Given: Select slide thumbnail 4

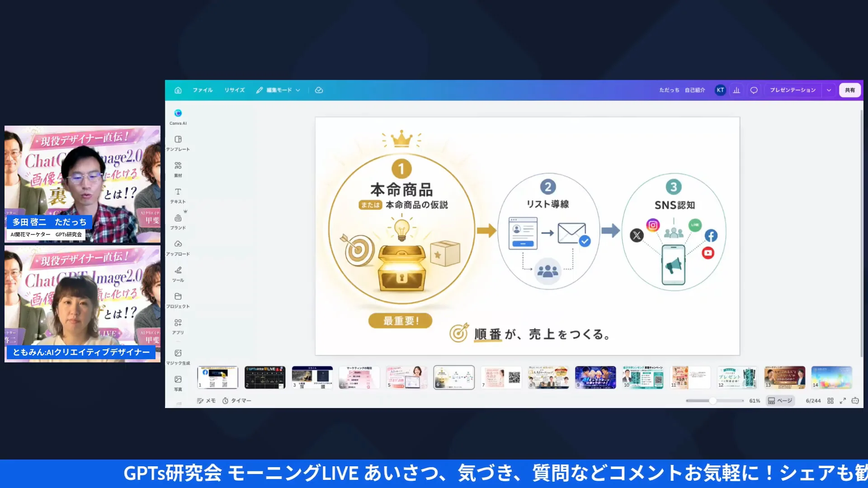Looking at the screenshot, I should [359, 377].
